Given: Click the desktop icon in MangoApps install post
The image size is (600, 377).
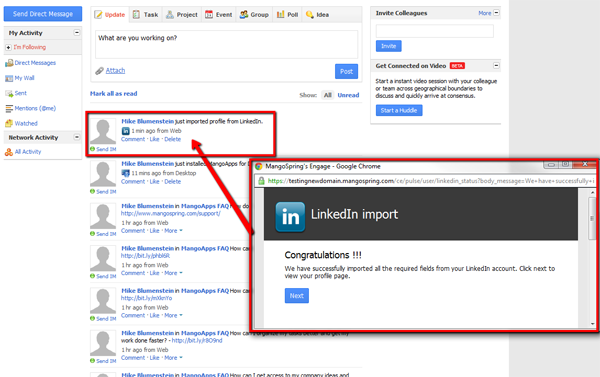Looking at the screenshot, I should click(126, 173).
